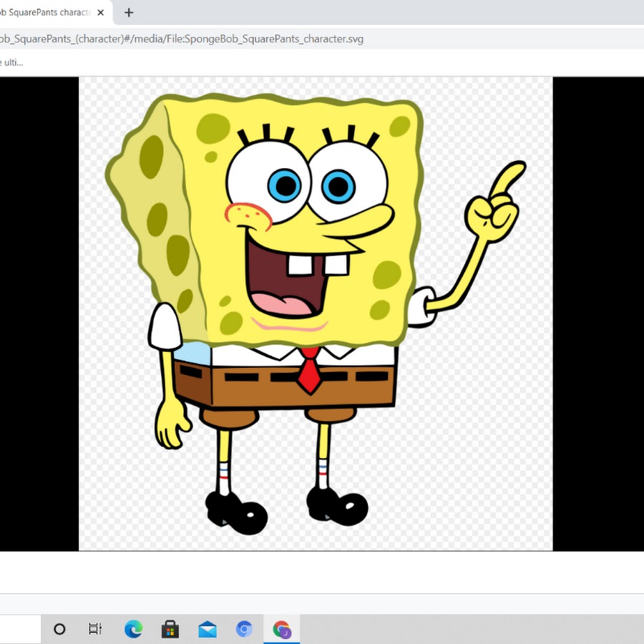Screen dimensions: 644x644
Task: Launch Chromium from the taskbar
Action: click(x=245, y=629)
